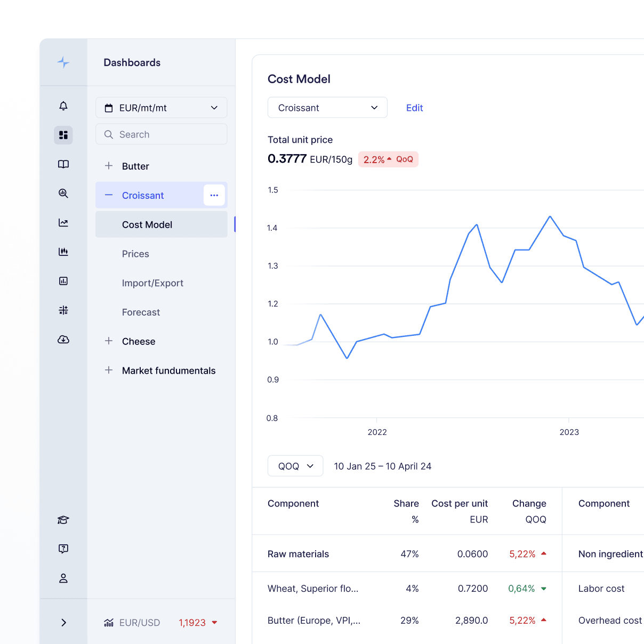Image resolution: width=644 pixels, height=644 pixels.
Task: Open the EUR/mt/mt unit dropdown
Action: tap(161, 108)
